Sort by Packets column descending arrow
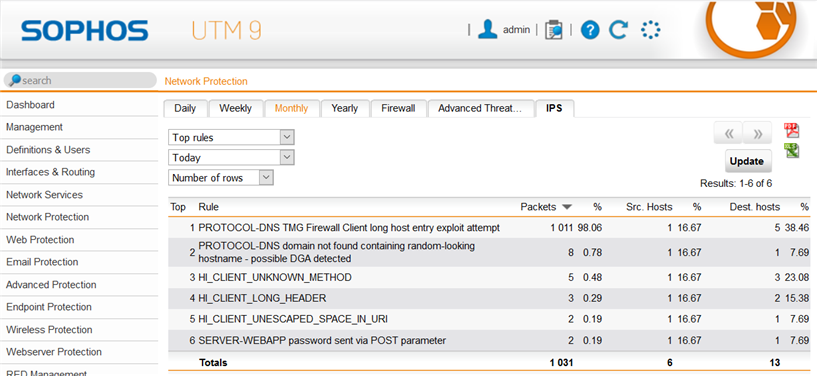 click(567, 207)
